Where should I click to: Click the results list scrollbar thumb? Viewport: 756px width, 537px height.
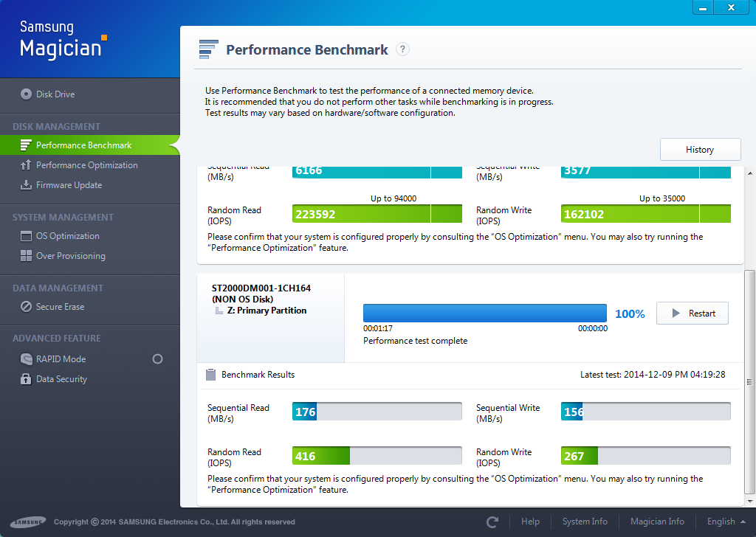[750, 382]
